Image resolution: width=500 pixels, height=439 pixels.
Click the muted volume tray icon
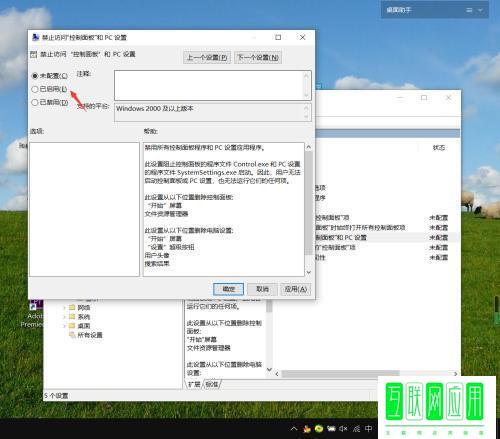pyautogui.click(x=343, y=429)
